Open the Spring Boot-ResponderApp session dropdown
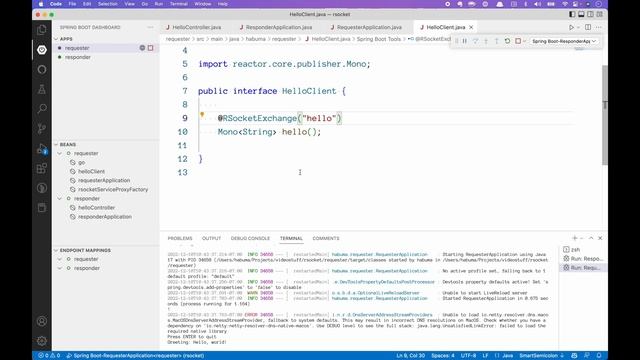Viewport: 640px width, 360px height. click(x=564, y=41)
